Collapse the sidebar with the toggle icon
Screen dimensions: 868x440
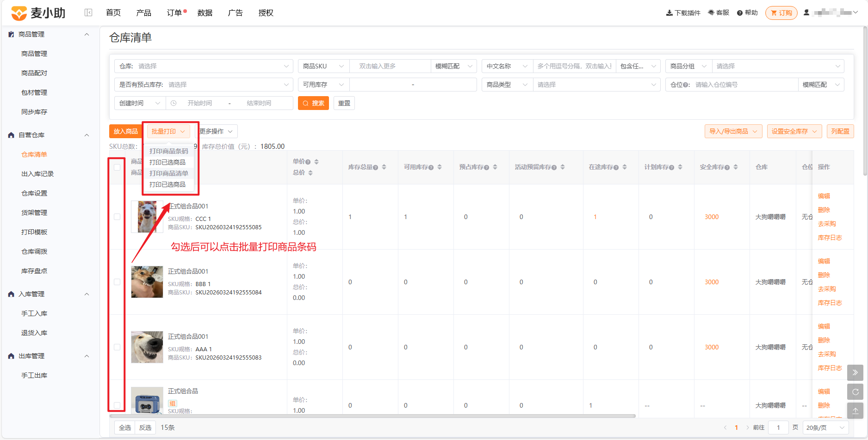click(88, 13)
